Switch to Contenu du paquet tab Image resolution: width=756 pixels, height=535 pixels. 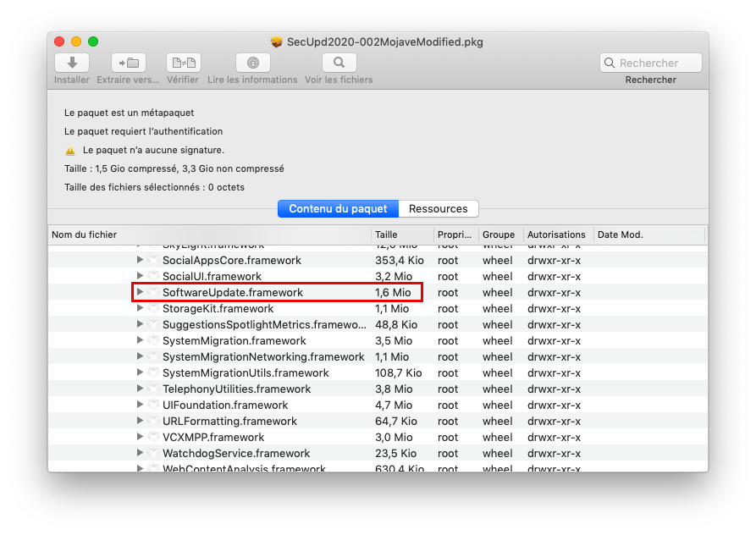click(x=338, y=209)
